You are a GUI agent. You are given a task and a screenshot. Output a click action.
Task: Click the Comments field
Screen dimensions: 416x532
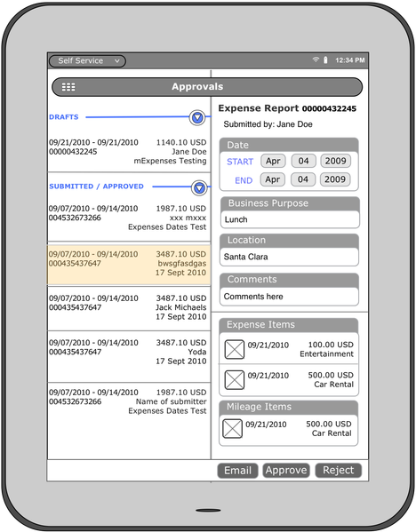[x=289, y=297]
